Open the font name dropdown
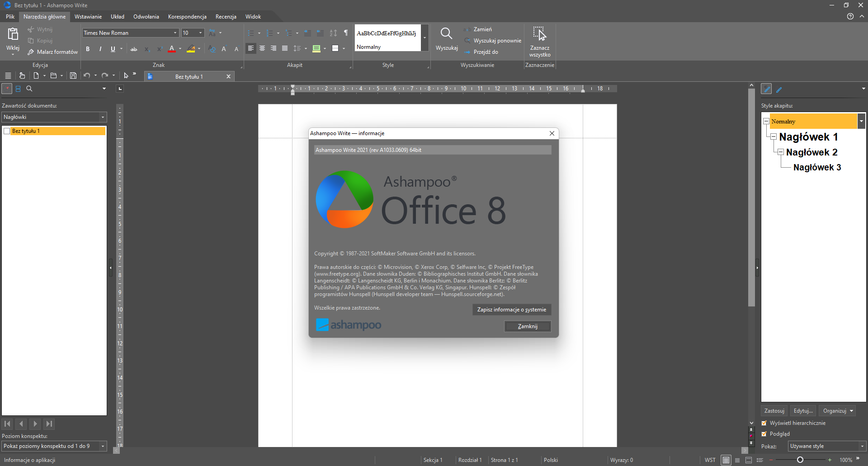The height and width of the screenshot is (466, 868). (175, 33)
